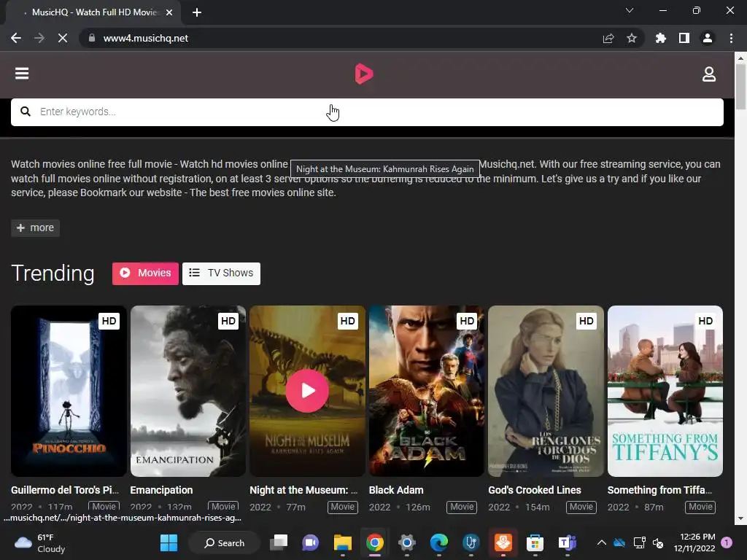Viewport: 747px width, 560px height.
Task: Click the scrollbar down arrow
Action: [740, 518]
